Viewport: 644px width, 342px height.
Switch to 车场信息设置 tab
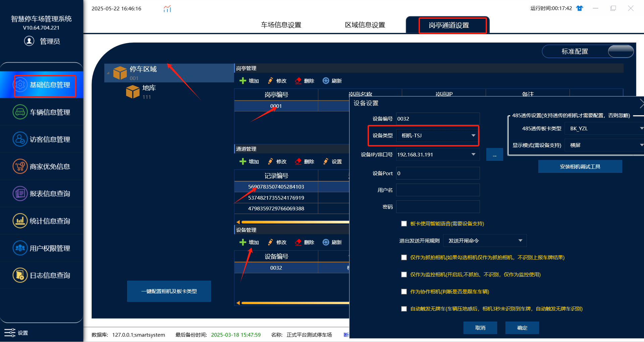coord(281,25)
